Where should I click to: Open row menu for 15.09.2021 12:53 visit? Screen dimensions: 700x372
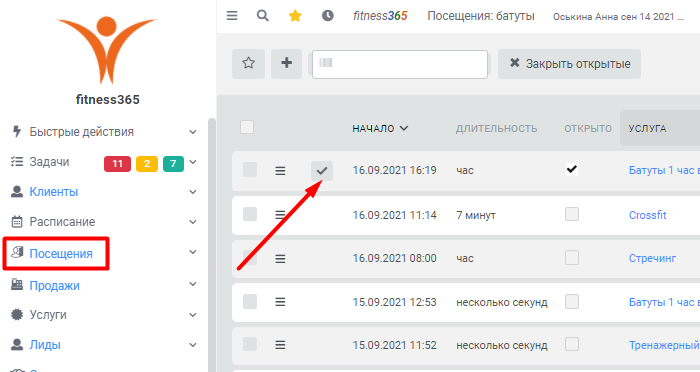coord(280,302)
